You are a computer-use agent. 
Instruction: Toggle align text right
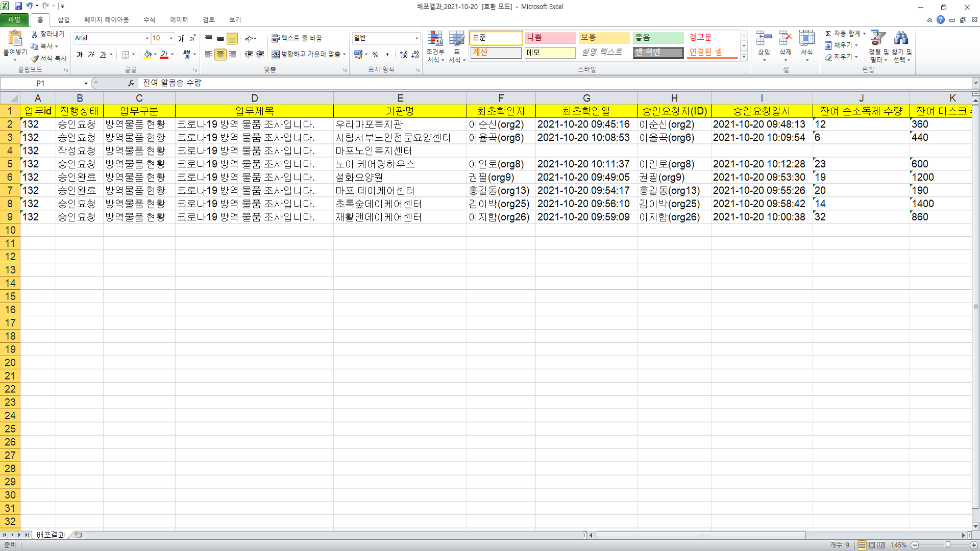pyautogui.click(x=232, y=55)
